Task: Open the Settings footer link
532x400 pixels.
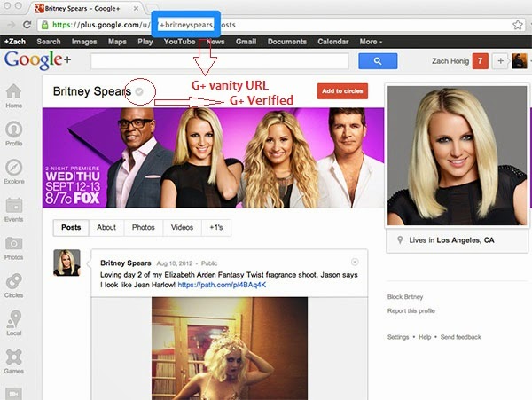Action: [x=398, y=337]
